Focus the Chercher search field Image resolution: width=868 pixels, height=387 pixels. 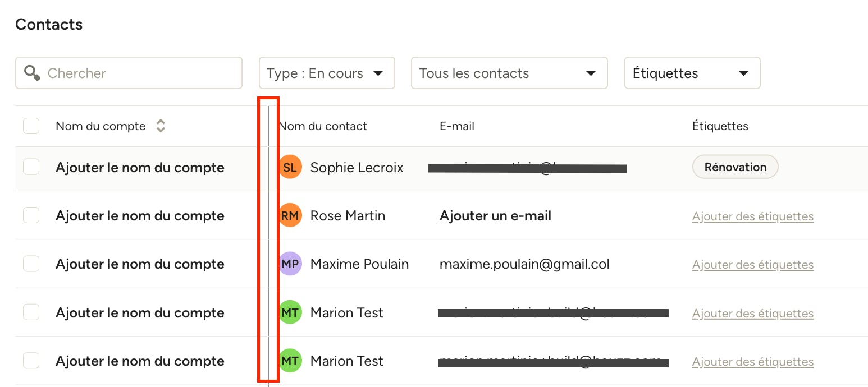[x=129, y=73]
